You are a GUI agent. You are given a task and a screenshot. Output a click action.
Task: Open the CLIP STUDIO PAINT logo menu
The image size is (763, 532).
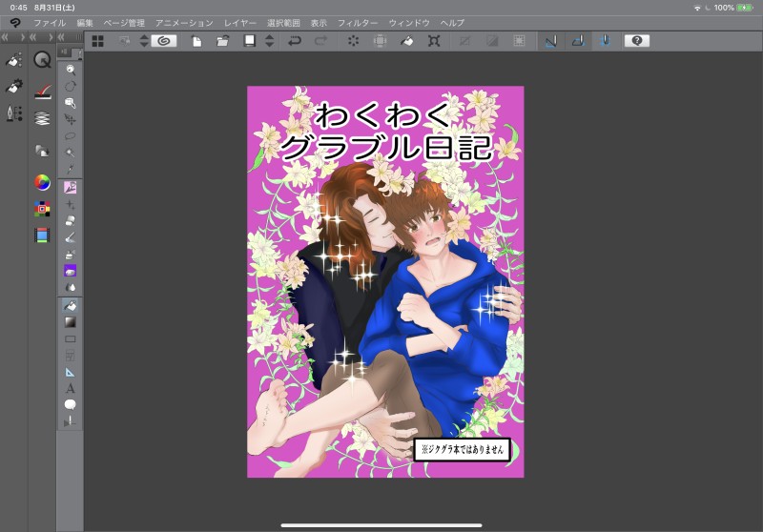click(15, 23)
